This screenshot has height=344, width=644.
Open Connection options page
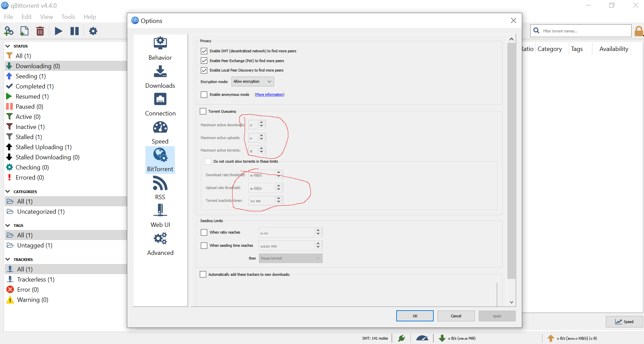[x=160, y=104]
